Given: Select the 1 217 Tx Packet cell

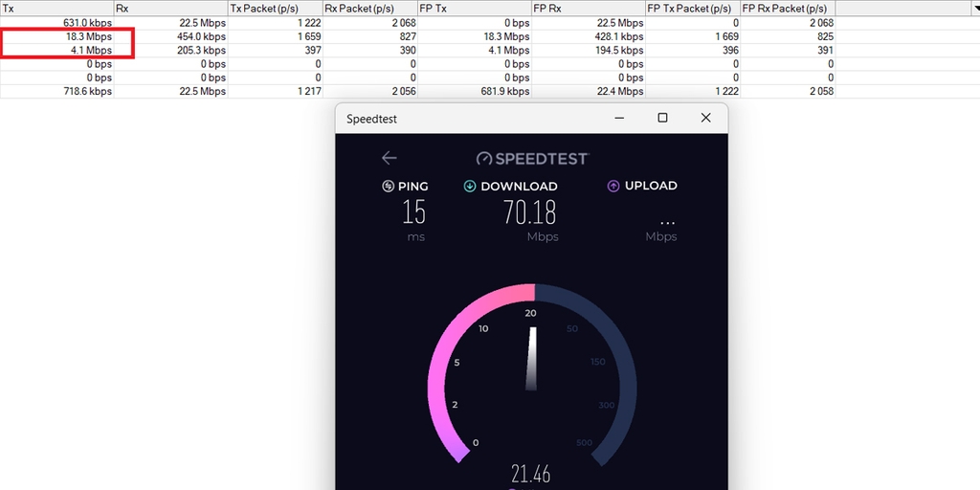Looking at the screenshot, I should point(275,92).
